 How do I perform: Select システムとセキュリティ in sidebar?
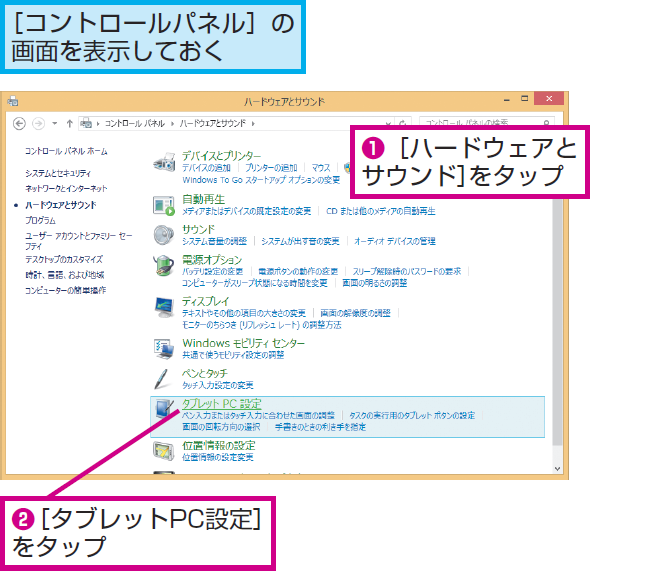coord(58,173)
